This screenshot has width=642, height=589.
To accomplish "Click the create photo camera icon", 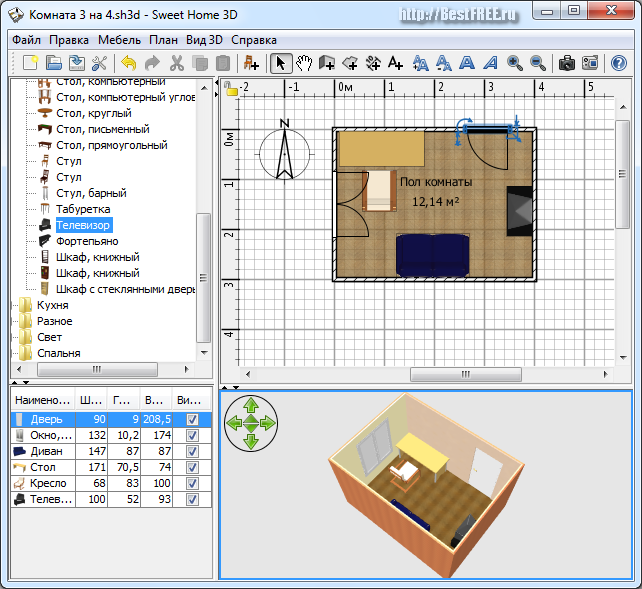I will pyautogui.click(x=567, y=63).
